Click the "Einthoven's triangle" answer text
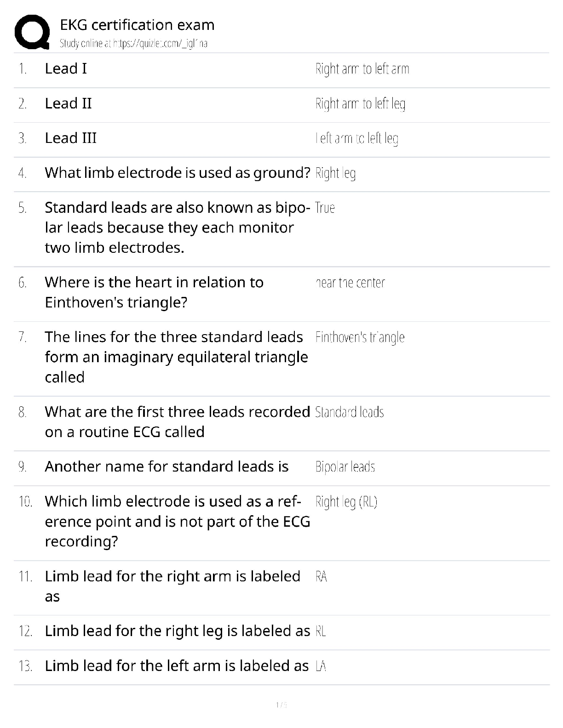This screenshot has width=563, height=728. [360, 337]
